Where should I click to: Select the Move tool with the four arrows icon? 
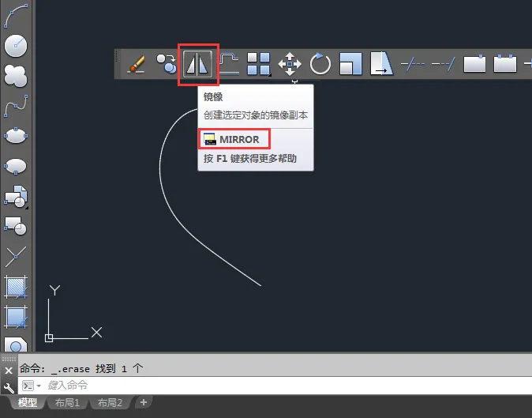coord(290,64)
